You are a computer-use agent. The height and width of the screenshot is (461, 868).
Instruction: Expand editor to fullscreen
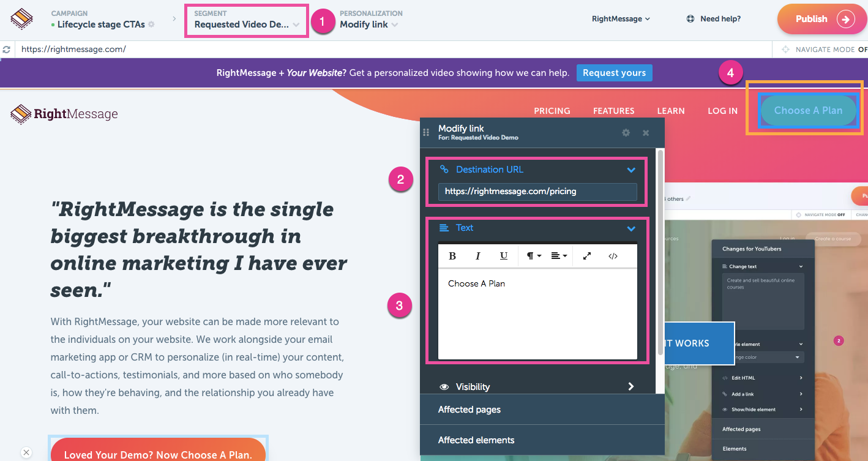coord(587,256)
